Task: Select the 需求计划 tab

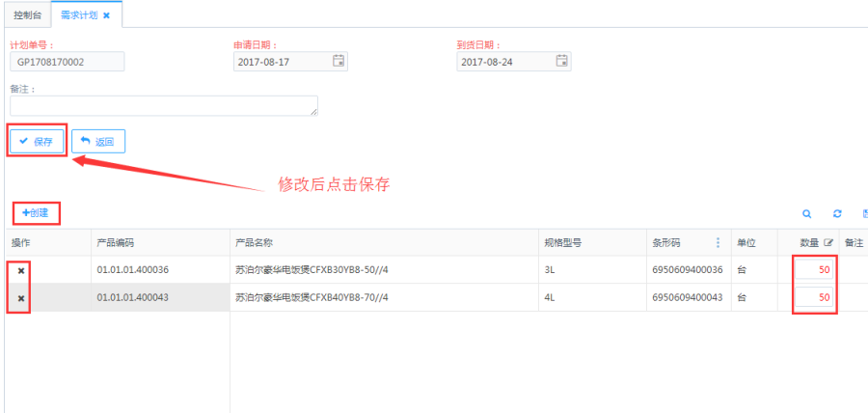Action: (78, 15)
